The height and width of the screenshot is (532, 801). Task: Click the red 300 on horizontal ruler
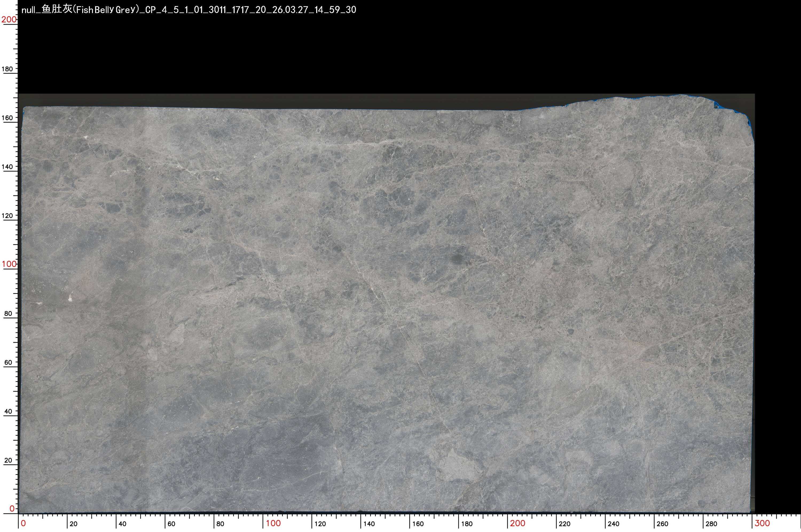(x=762, y=523)
